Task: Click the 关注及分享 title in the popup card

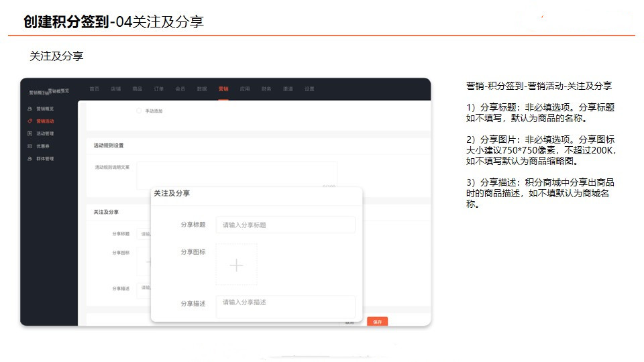Action: coord(172,193)
